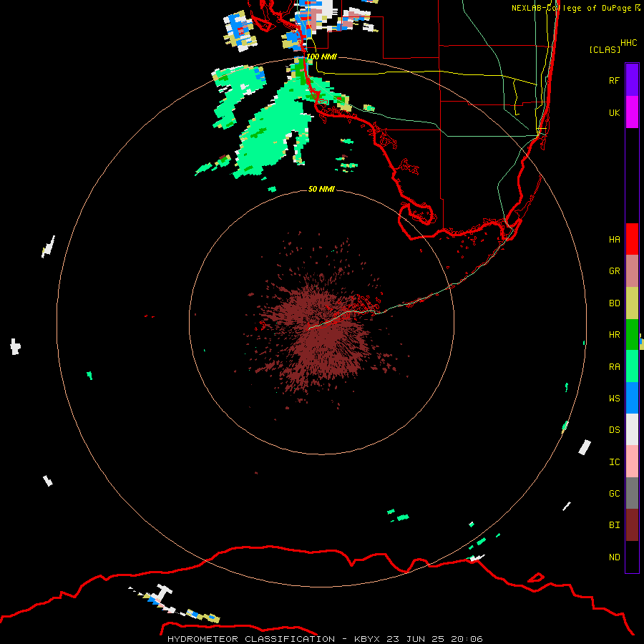Click the DS white legend swatch
This screenshot has height=644, width=644.
click(632, 429)
